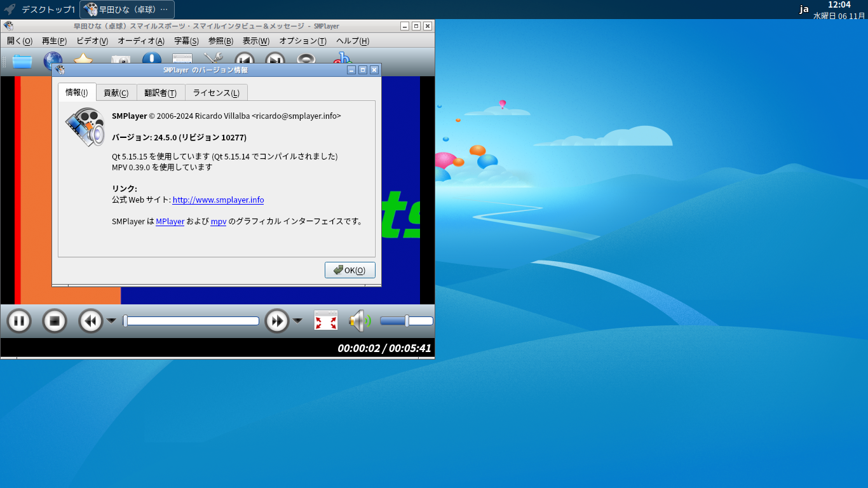This screenshot has height=488, width=868.
Task: Follow the MPlayer hyperlink
Action: tap(170, 221)
